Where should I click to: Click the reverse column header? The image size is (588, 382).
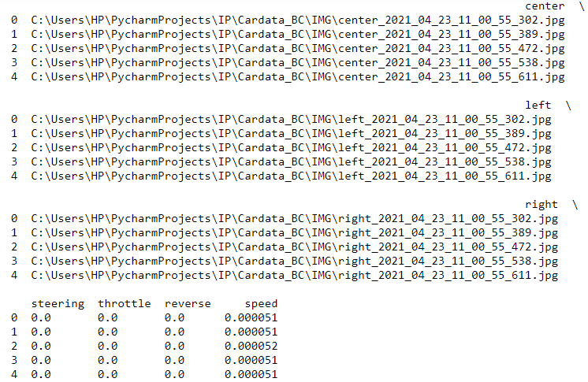click(188, 304)
